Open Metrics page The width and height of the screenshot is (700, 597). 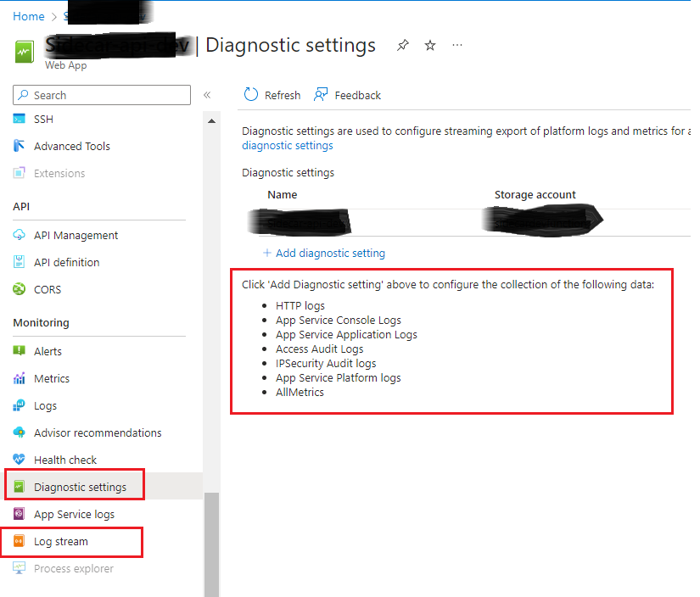click(x=52, y=378)
